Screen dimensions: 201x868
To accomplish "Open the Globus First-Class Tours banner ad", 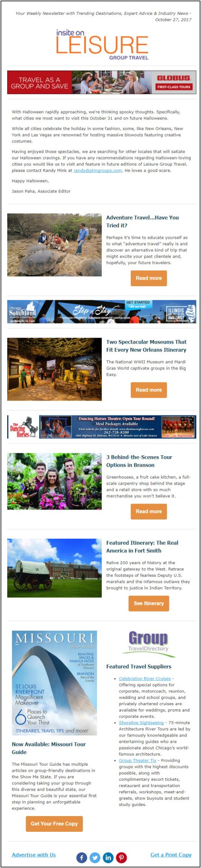I will [102, 82].
